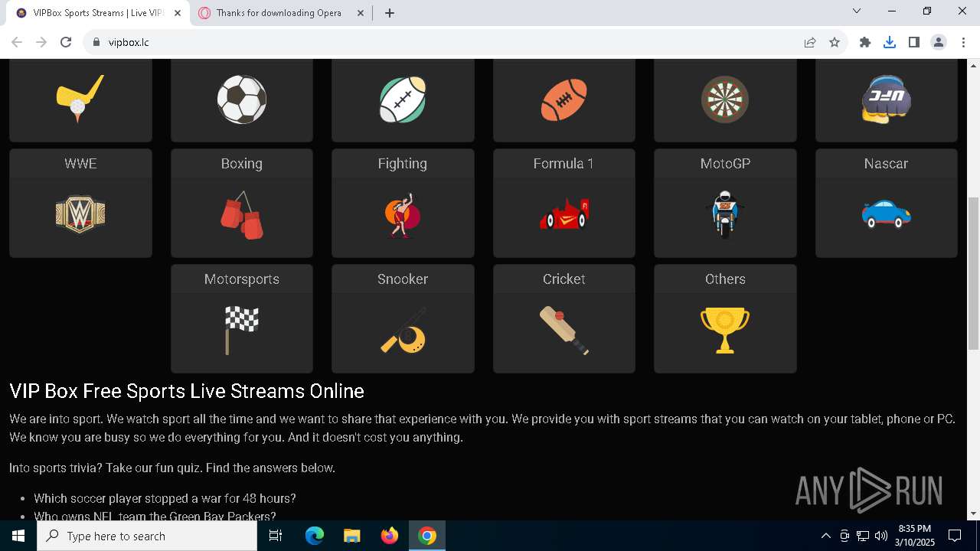Show hidden system tray icons
980x551 pixels.
pyautogui.click(x=825, y=536)
